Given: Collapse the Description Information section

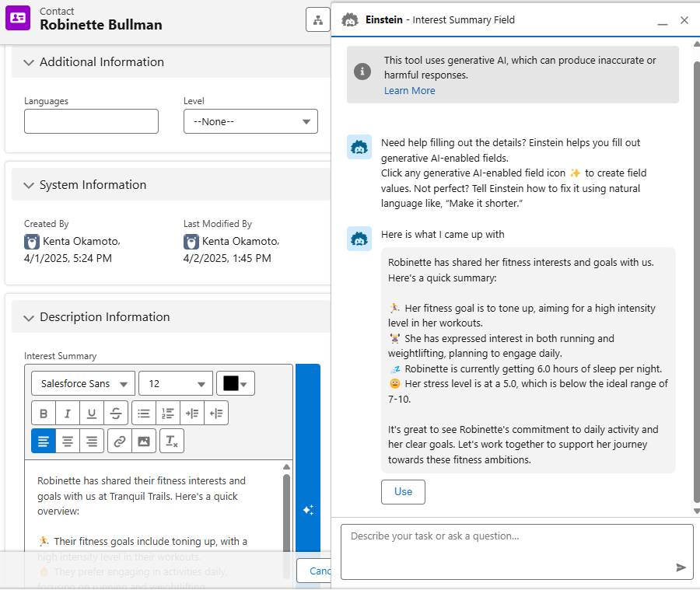Looking at the screenshot, I should [29, 318].
